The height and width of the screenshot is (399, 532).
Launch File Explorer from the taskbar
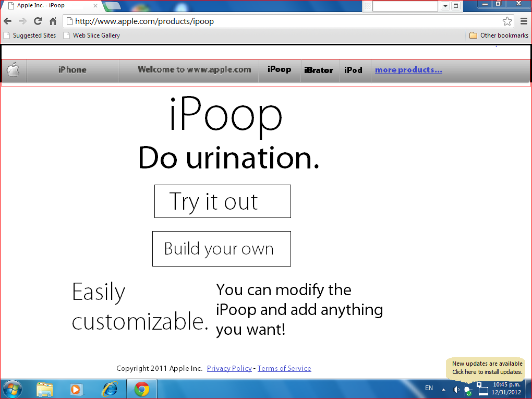pos(44,389)
